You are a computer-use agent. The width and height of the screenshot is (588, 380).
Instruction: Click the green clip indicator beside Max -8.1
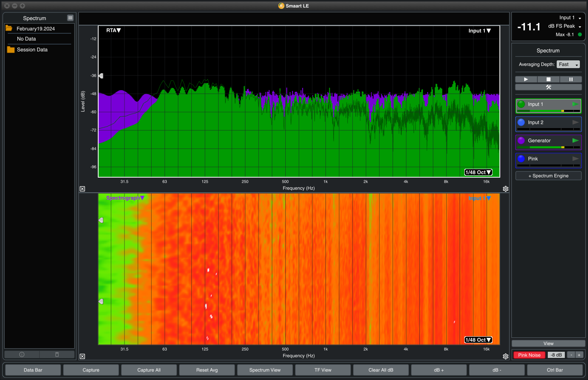click(579, 34)
